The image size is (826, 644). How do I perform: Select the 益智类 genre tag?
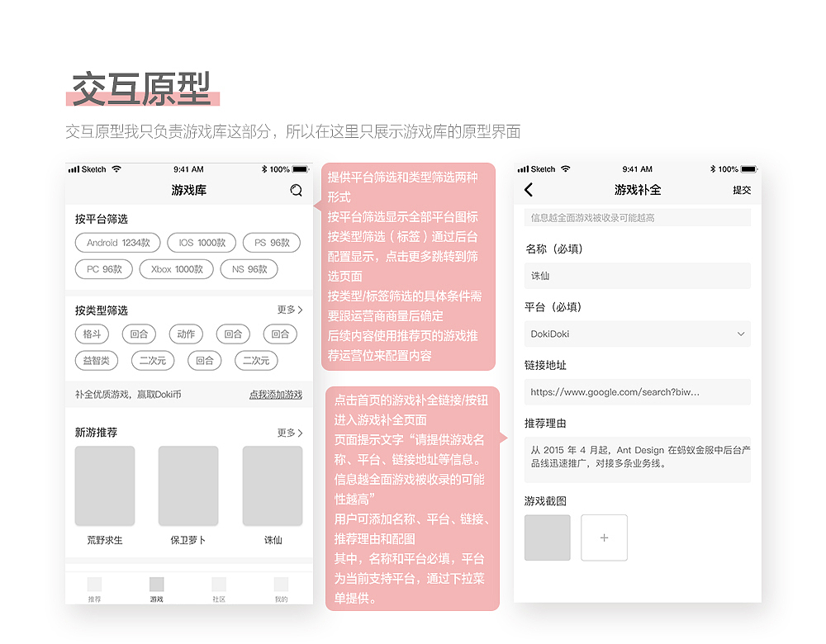point(97,361)
